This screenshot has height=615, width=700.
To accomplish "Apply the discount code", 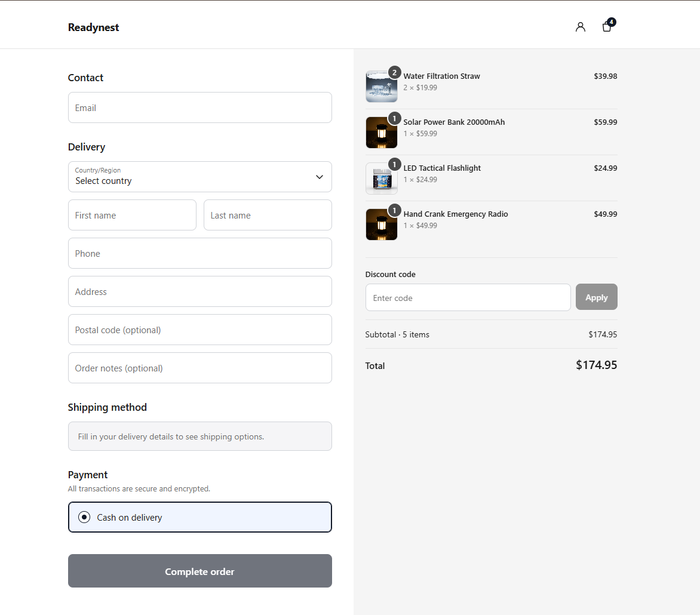I will [597, 297].
